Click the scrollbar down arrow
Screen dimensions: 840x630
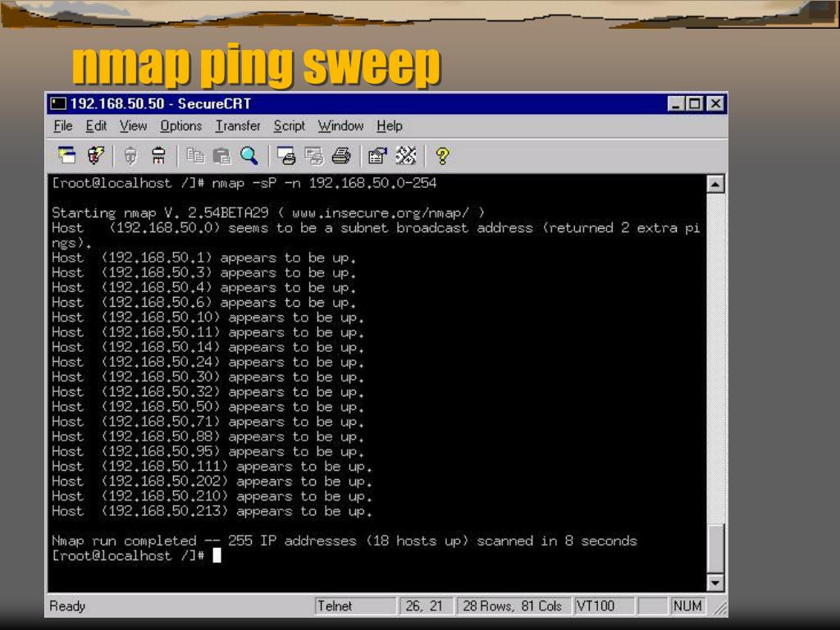coord(715,582)
